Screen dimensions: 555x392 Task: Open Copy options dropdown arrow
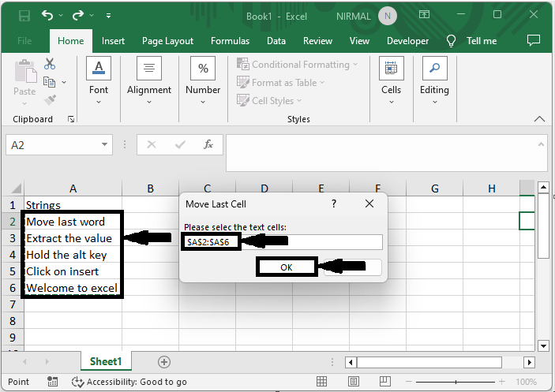click(64, 82)
